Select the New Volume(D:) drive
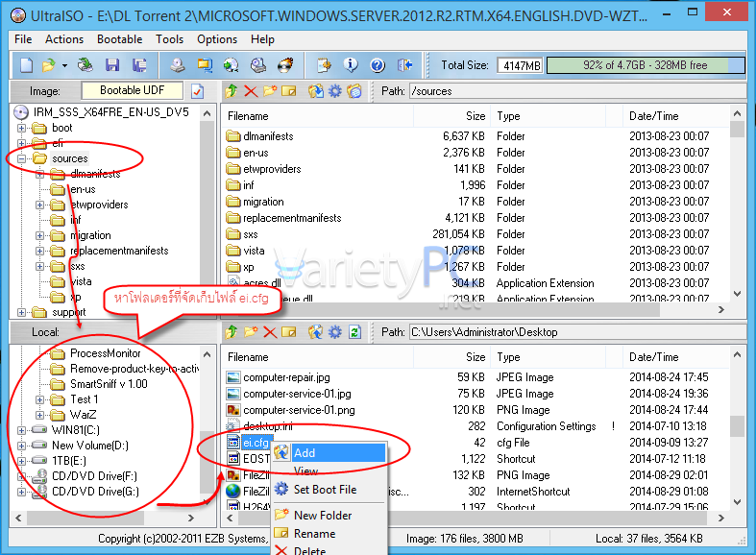This screenshot has height=555, width=756. pos(90,446)
